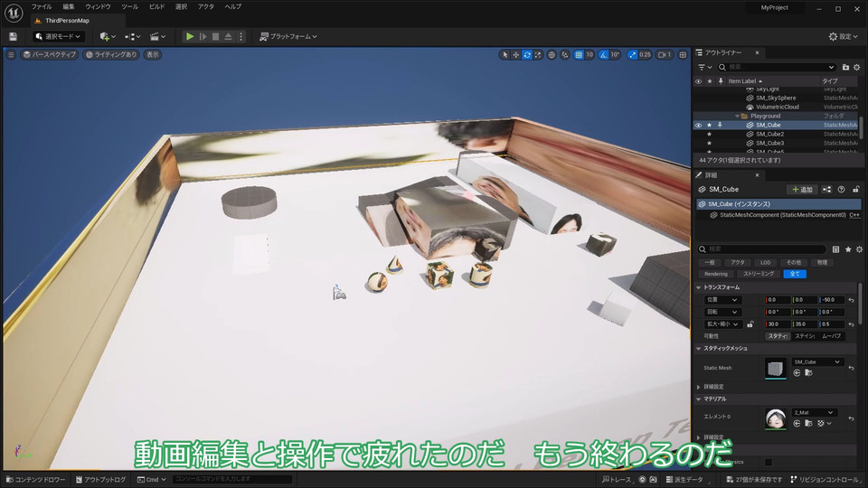Open the Blueprints toolbar dropdown
The height and width of the screenshot is (488, 868).
[132, 36]
